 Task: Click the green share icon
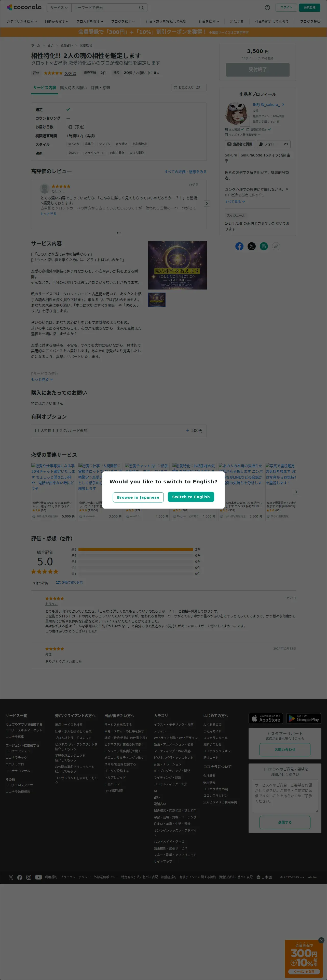(x=264, y=246)
